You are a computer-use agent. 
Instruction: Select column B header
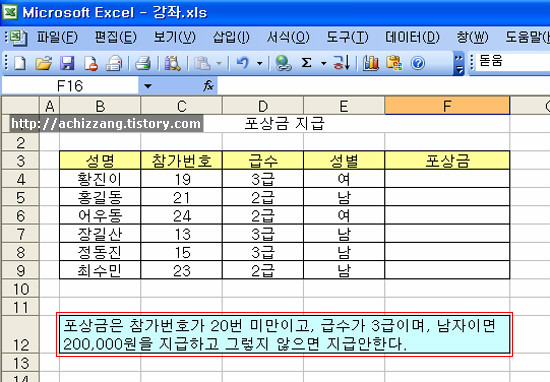tap(100, 106)
